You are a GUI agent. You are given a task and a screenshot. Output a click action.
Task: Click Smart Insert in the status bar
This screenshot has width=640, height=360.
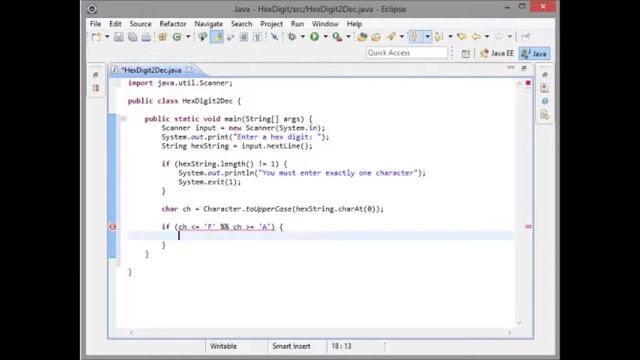click(291, 346)
